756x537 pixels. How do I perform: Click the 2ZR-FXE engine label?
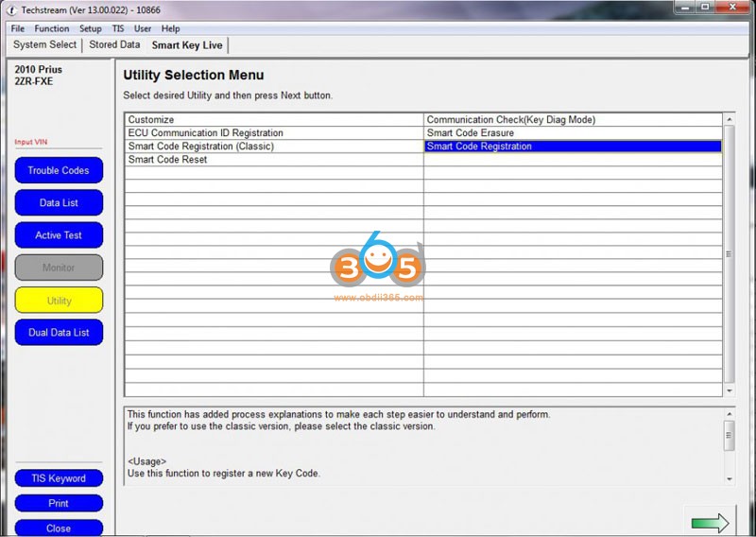point(34,81)
